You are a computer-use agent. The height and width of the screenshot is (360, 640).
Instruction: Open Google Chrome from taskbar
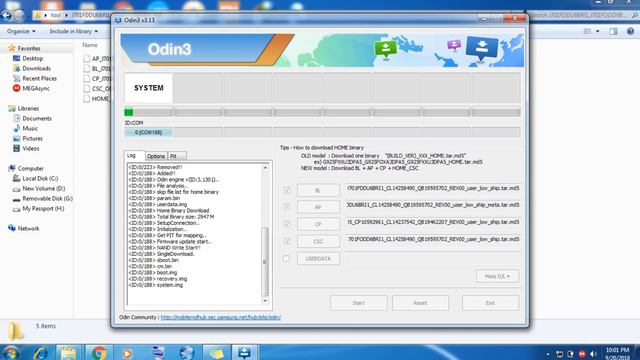[x=98, y=353]
